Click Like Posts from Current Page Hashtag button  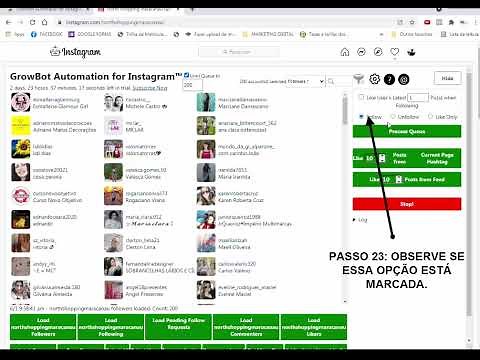coord(407,158)
